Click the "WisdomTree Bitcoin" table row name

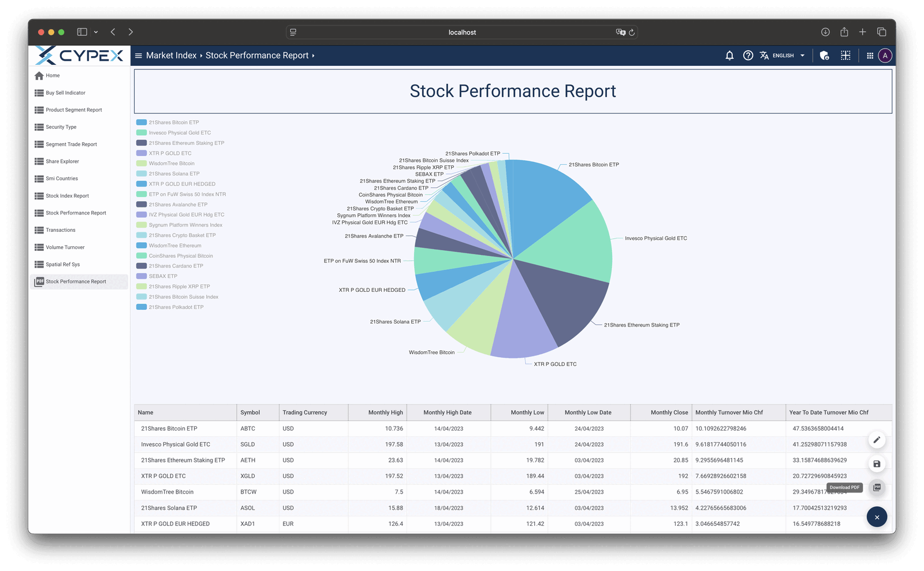click(167, 492)
